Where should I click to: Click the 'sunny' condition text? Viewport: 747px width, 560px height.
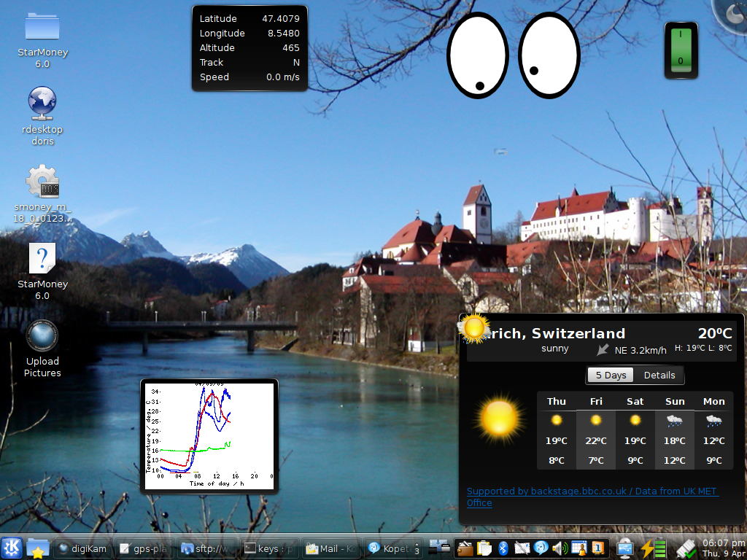pos(555,349)
